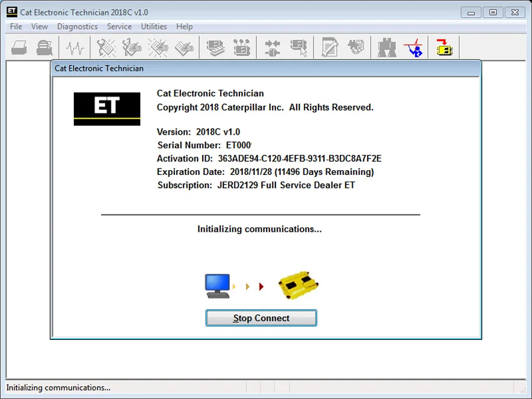Open the Diagnostics menu
Viewport: 532px width, 399px height.
click(77, 27)
